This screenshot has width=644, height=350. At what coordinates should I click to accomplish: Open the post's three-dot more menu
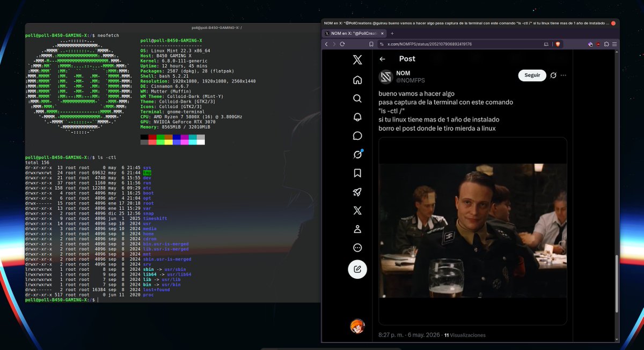[563, 76]
